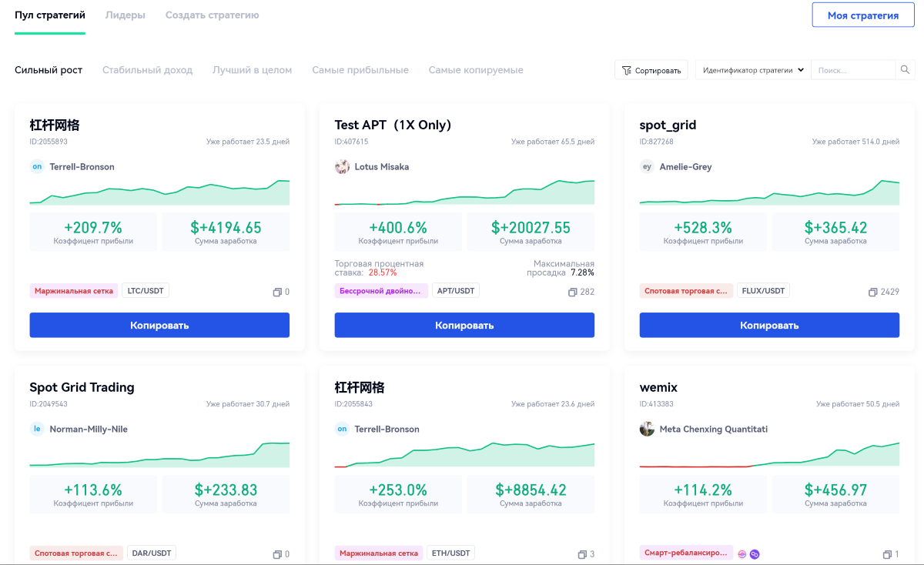Click the Meta Chenxing Quantitati trader name

tap(713, 429)
